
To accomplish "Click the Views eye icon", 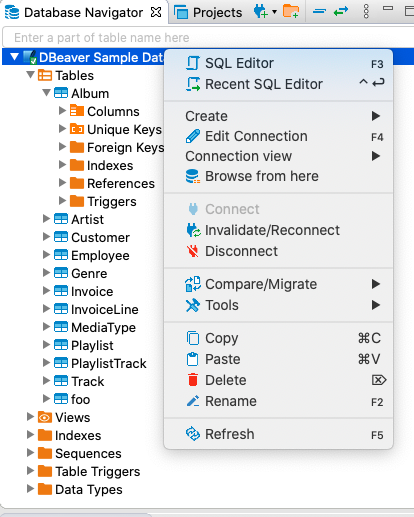I will [x=45, y=417].
